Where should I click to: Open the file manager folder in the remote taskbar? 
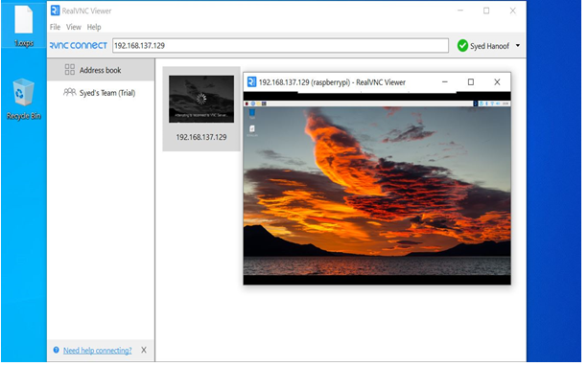[258, 103]
